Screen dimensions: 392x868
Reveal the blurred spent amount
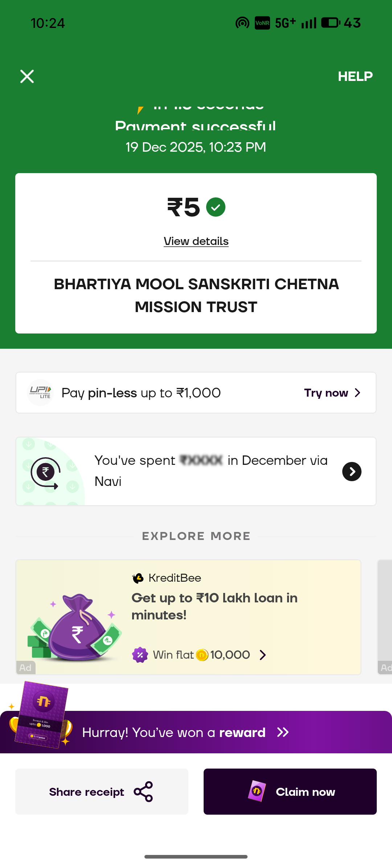[x=202, y=460]
